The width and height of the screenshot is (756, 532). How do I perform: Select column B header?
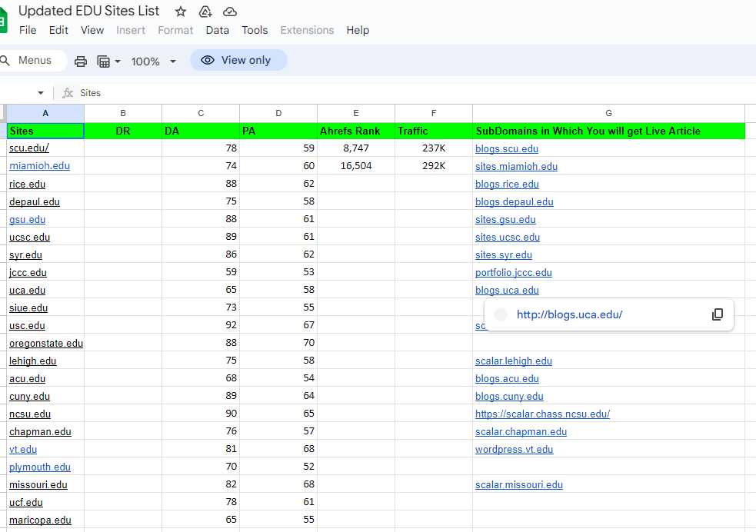[123, 113]
